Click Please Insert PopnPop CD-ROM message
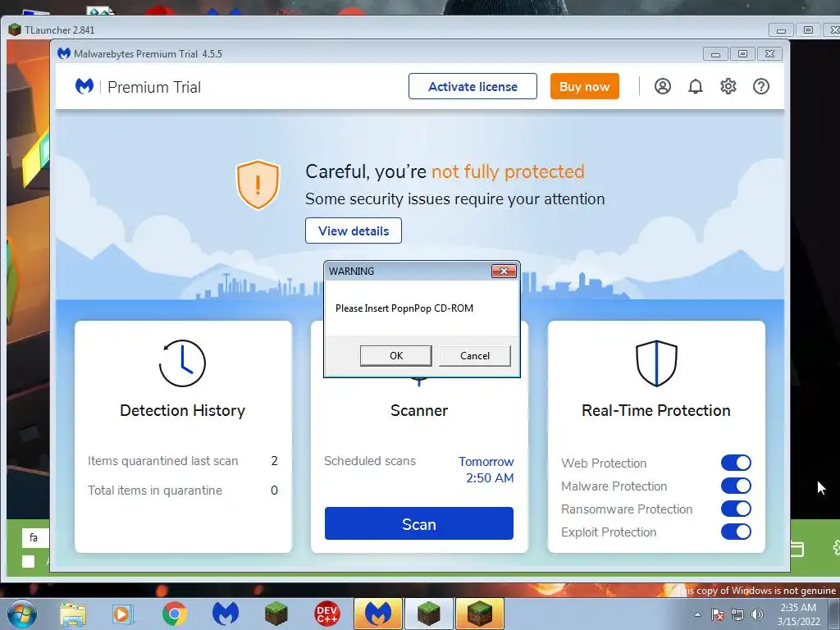This screenshot has height=630, width=840. pyautogui.click(x=404, y=308)
